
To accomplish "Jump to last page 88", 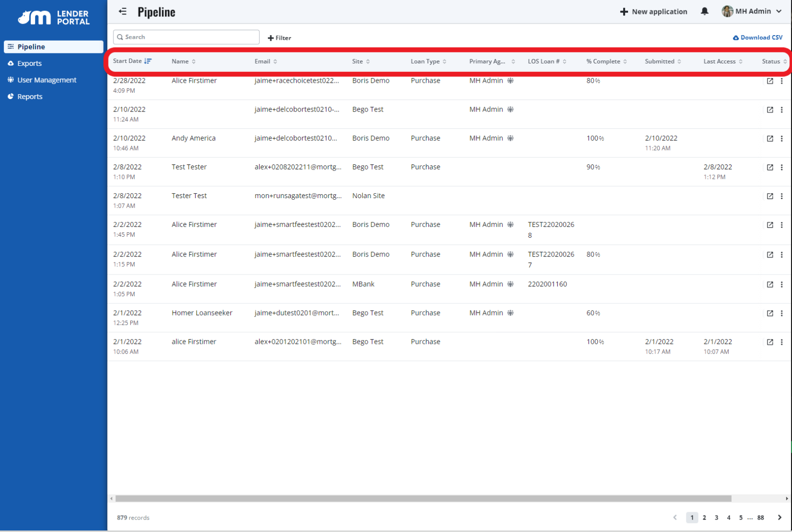I will pyautogui.click(x=760, y=517).
